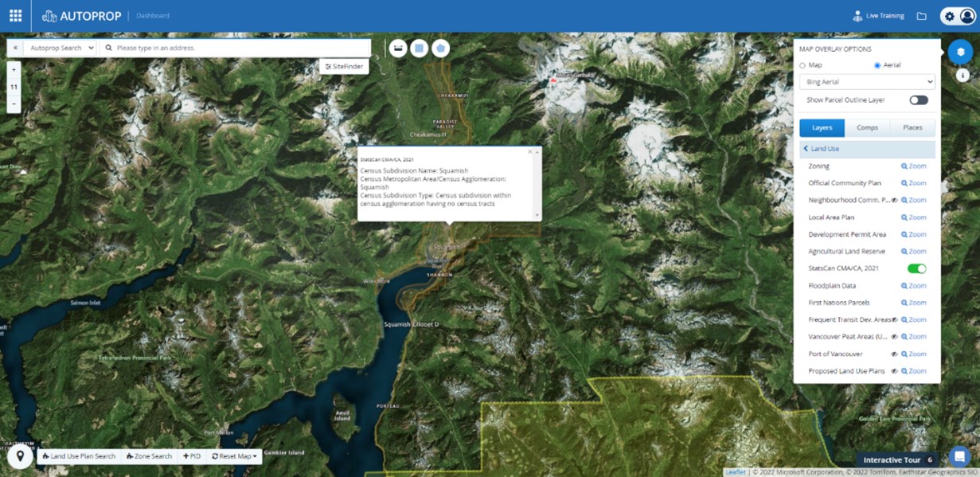
Task: Click the map layers overlay icon
Action: [x=960, y=52]
